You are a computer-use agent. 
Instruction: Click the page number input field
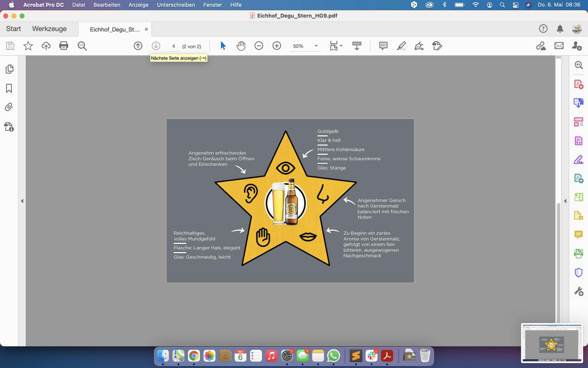(x=174, y=46)
